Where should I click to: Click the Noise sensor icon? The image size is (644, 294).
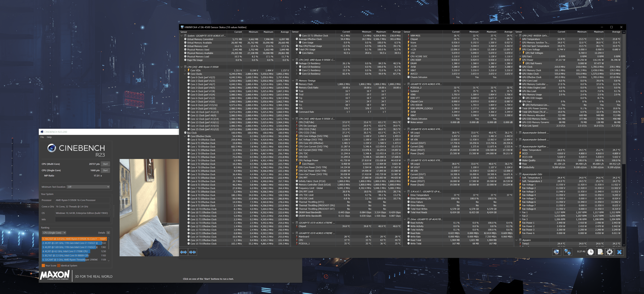pos(409,122)
